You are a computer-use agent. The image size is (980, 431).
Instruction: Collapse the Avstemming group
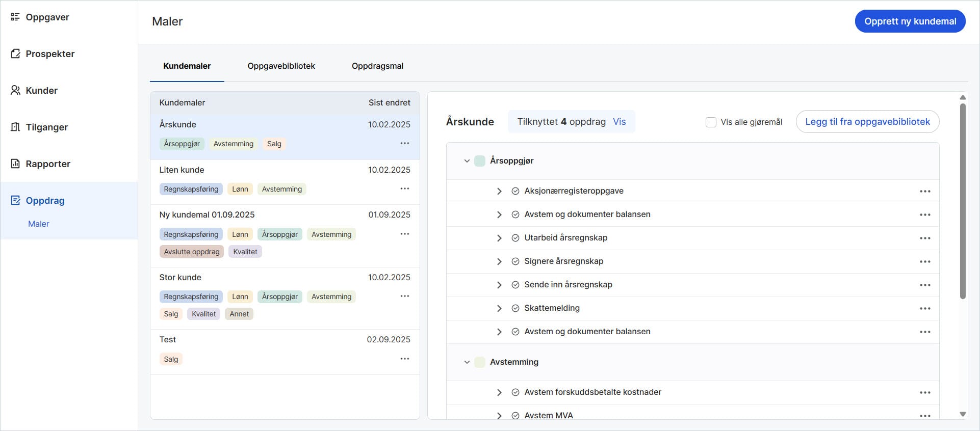467,362
